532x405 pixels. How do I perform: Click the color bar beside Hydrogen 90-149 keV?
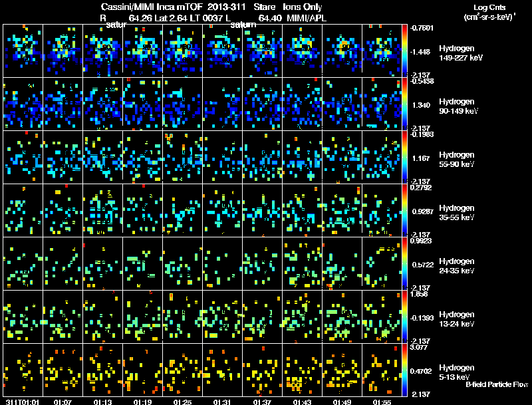point(404,104)
